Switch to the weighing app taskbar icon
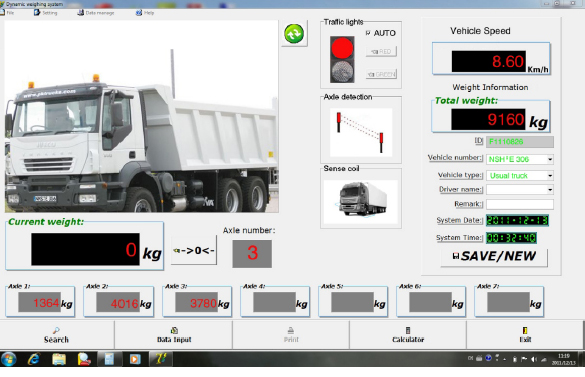The width and height of the screenshot is (585, 377). (160, 359)
